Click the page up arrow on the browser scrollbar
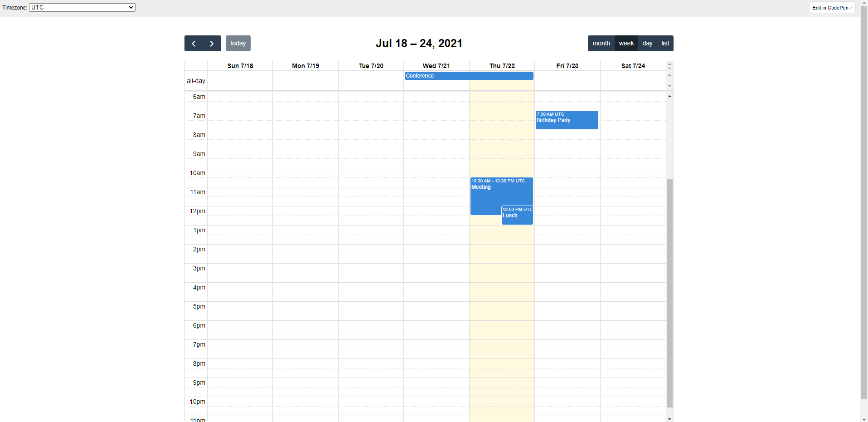Image resolution: width=868 pixels, height=422 pixels. (x=864, y=3)
